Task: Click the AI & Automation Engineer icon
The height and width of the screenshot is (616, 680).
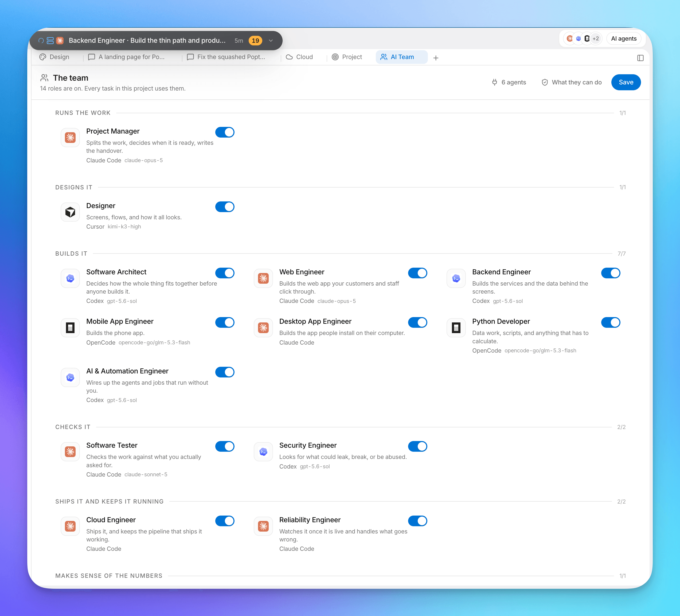Action: click(70, 377)
